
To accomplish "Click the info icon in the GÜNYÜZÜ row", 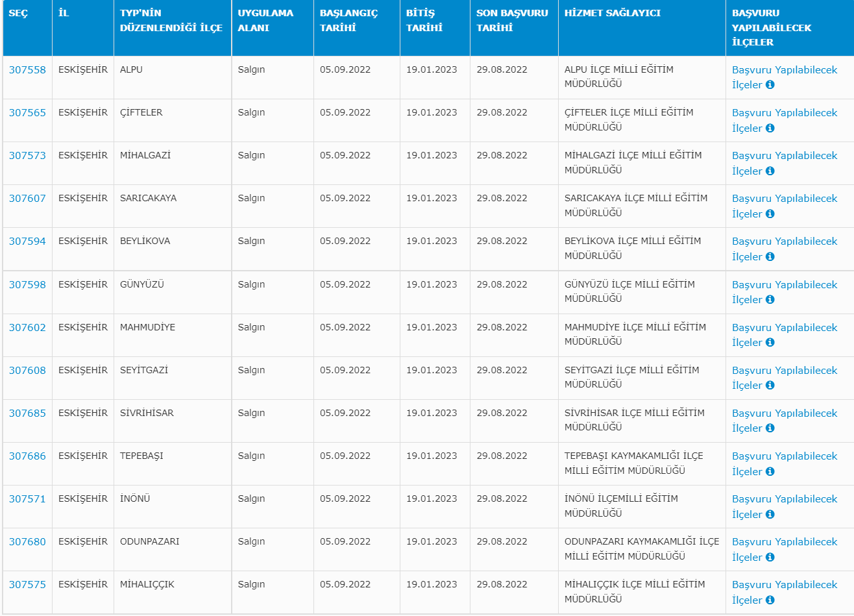I will pos(770,299).
